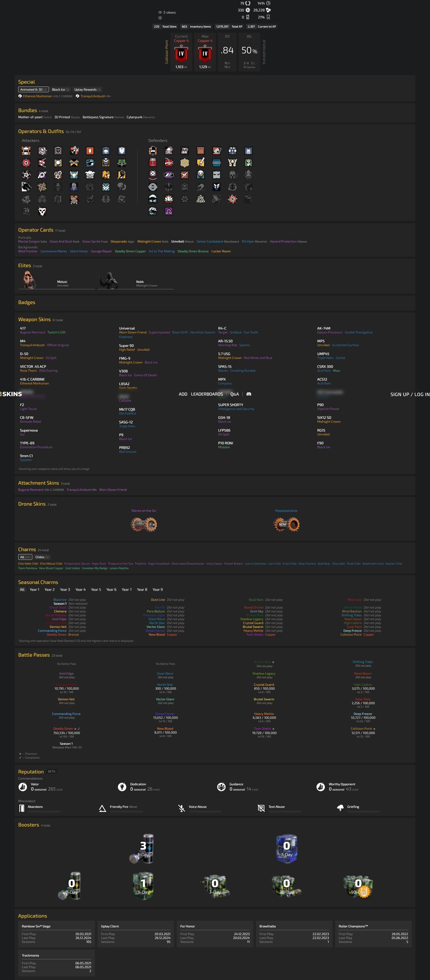Click the Dedication commendation icon

(122, 786)
